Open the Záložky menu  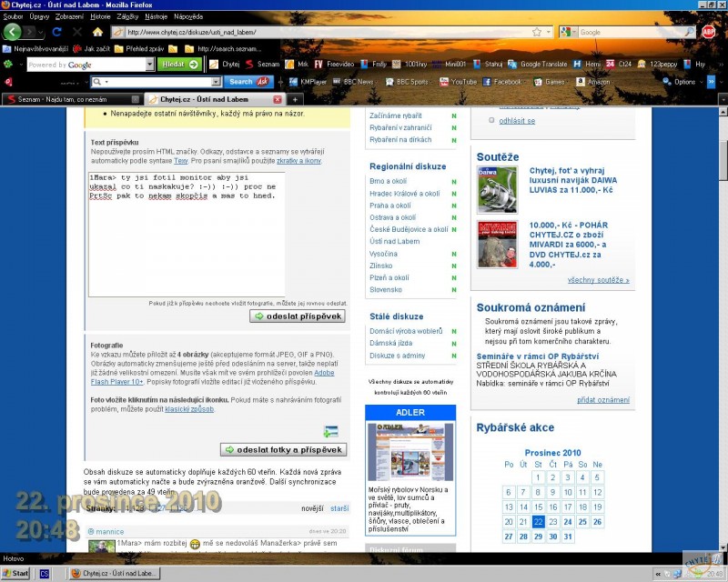pyautogui.click(x=127, y=16)
